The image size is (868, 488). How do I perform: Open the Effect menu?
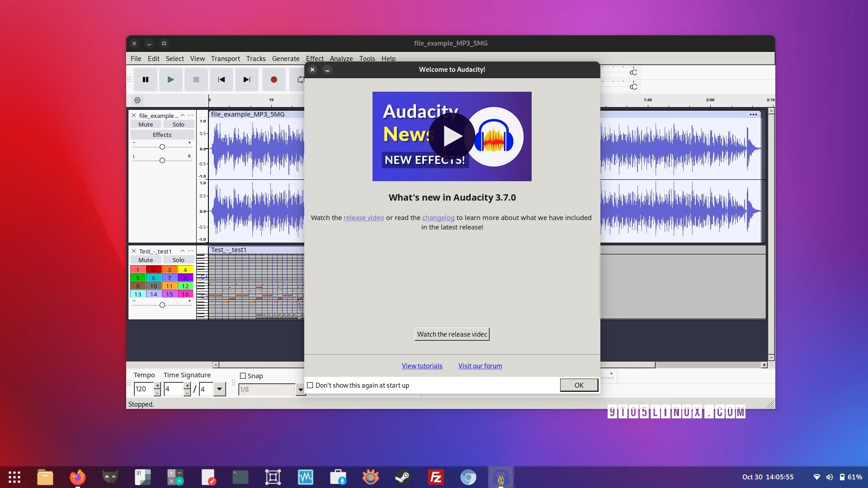pyautogui.click(x=314, y=59)
